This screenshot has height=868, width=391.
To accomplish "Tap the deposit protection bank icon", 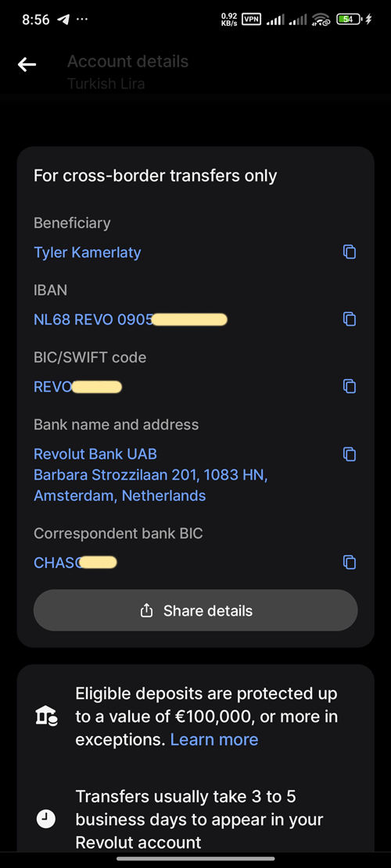I will 46,717.
